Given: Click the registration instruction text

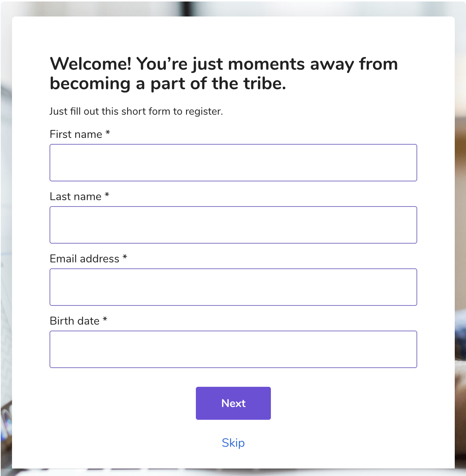Looking at the screenshot, I should [136, 111].
